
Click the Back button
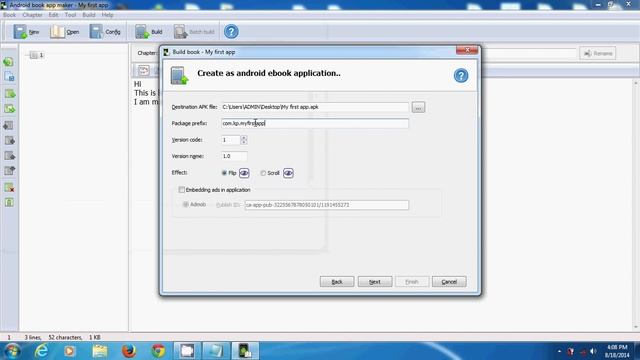point(337,282)
